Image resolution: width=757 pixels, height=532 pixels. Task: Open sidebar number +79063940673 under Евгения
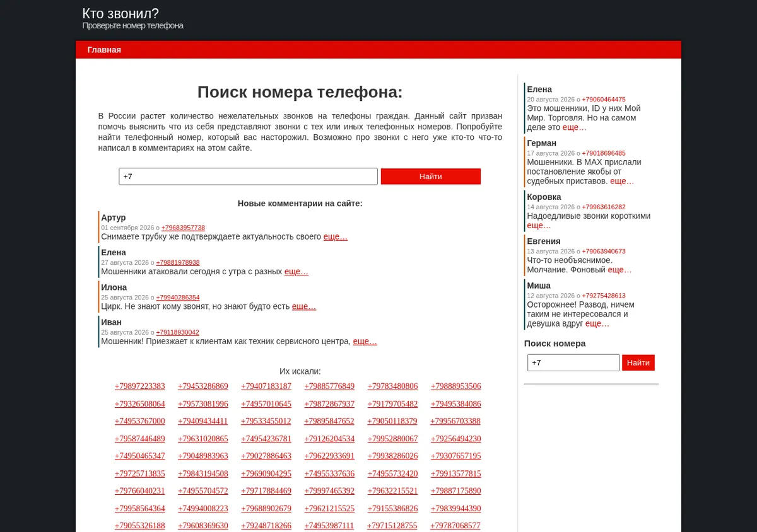pos(604,251)
